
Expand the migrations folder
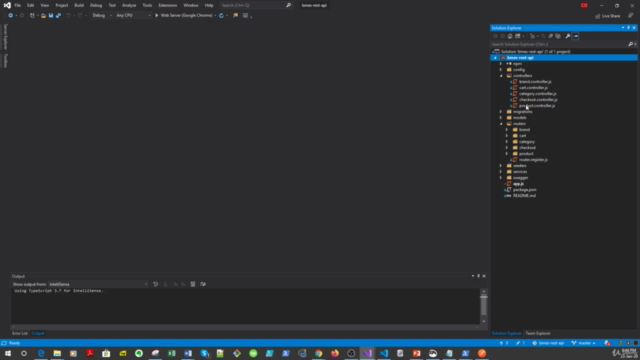tap(501, 111)
